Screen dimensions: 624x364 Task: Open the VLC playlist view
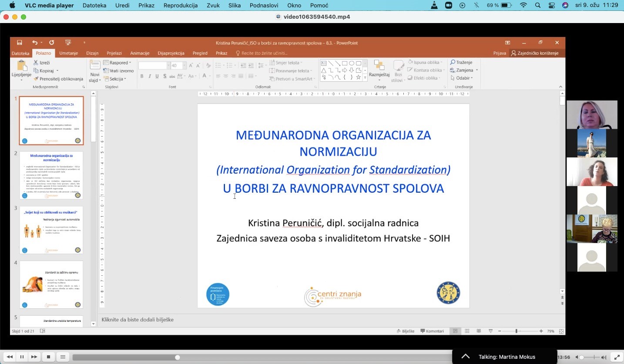pos(63,357)
